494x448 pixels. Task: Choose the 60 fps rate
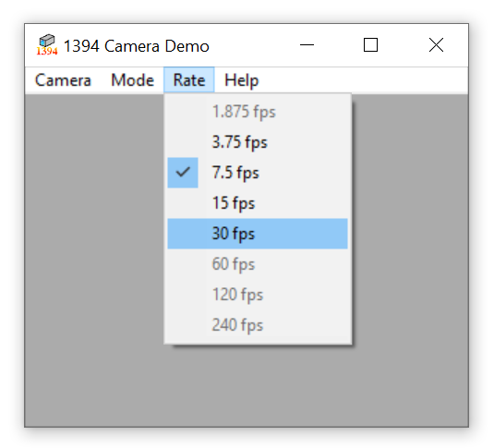click(x=258, y=264)
